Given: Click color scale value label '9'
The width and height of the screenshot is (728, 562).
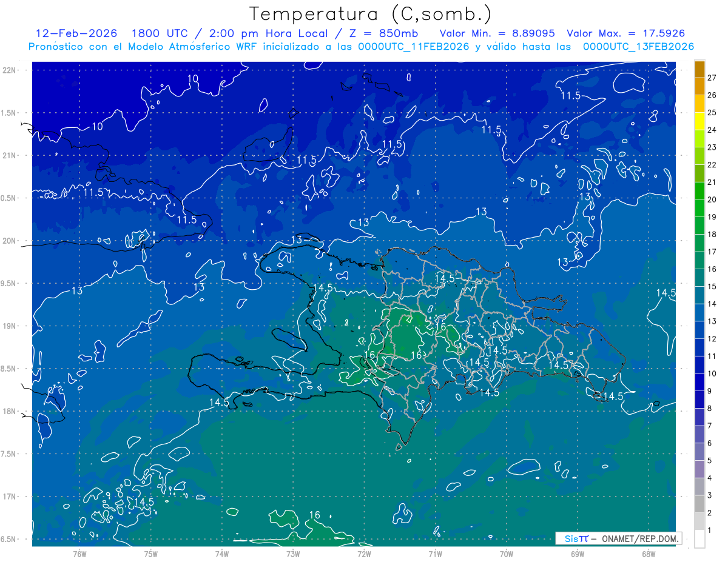Looking at the screenshot, I should 710,392.
